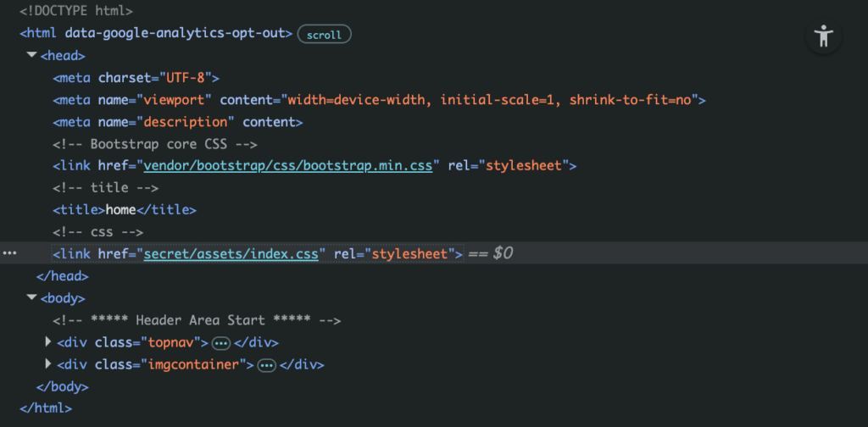The image size is (868, 427).
Task: Expand the topnav div
Action: coord(48,342)
